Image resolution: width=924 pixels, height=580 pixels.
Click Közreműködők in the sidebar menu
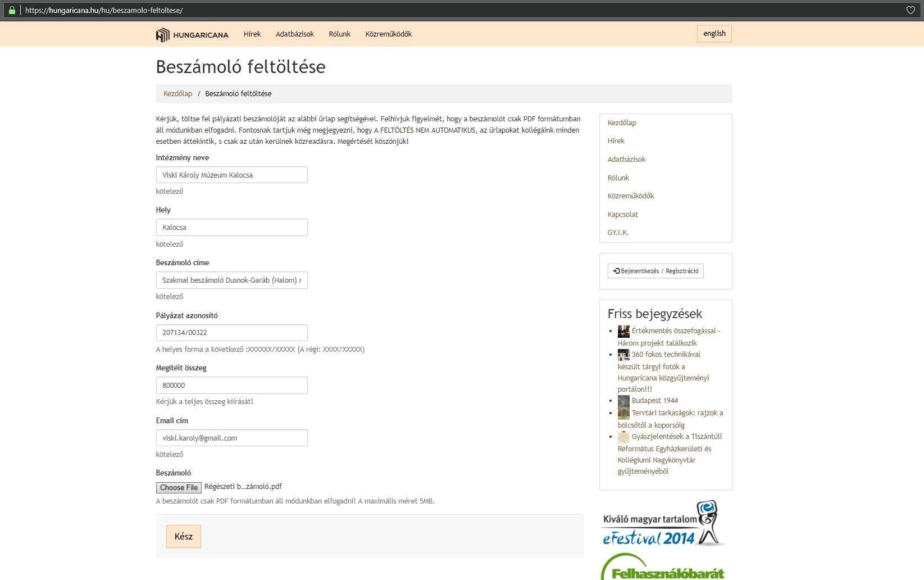631,196
